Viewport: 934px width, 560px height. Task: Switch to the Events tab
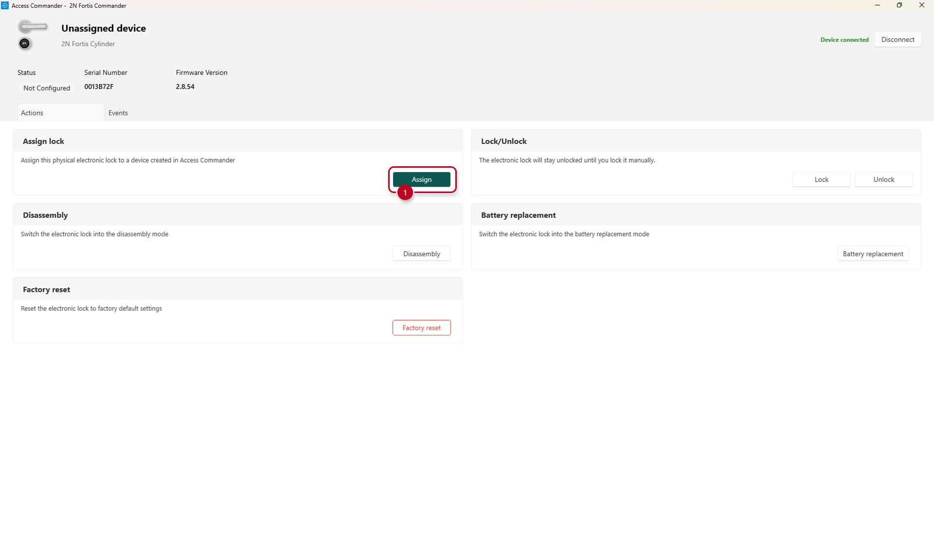118,113
